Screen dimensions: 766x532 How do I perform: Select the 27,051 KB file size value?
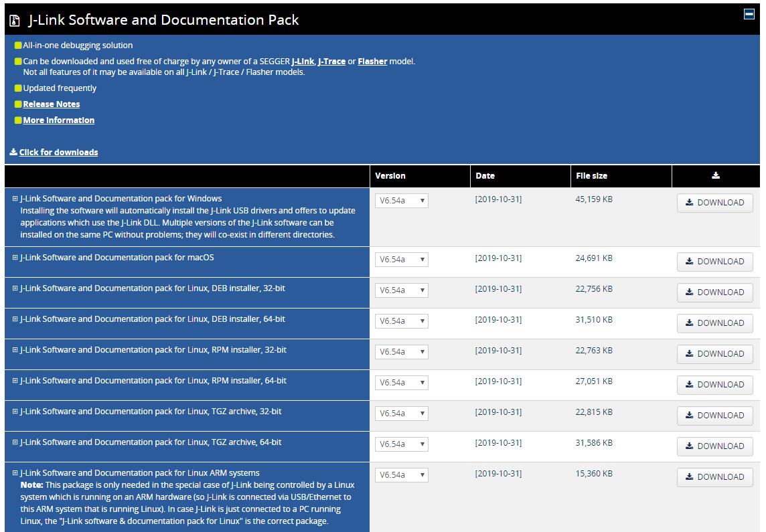[x=594, y=381]
